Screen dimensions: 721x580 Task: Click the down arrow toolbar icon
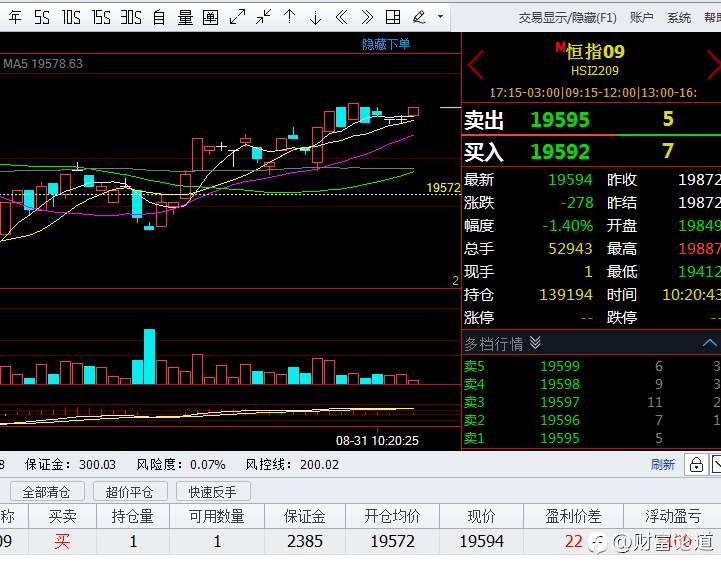tap(315, 17)
